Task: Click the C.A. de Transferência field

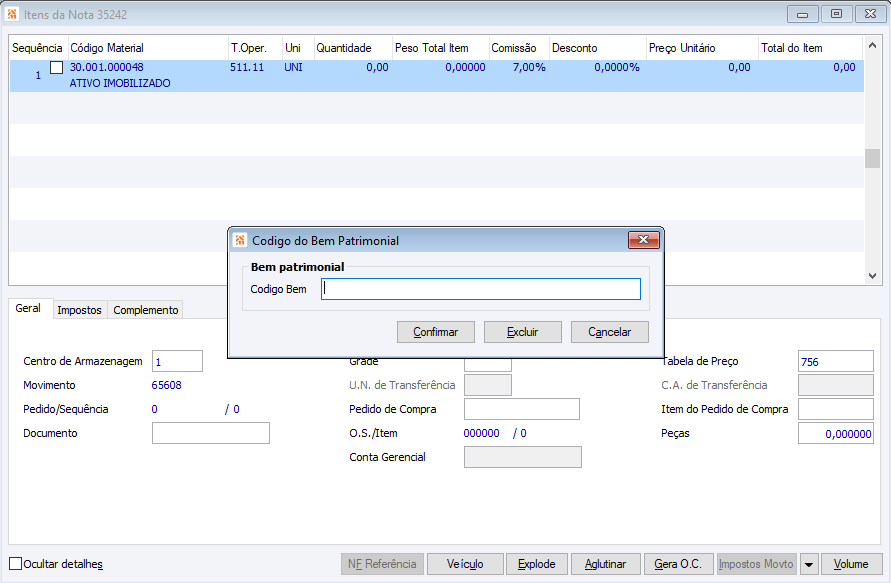Action: tap(836, 385)
